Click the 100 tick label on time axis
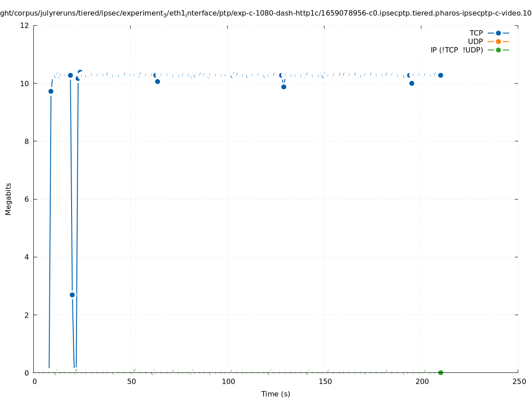532x400 pixels. point(228,382)
